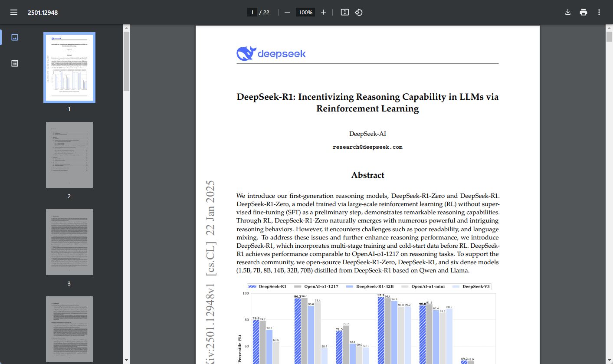Screen dimensions: 613x364
Task: Activate the fit-to-page view
Action: [344, 12]
